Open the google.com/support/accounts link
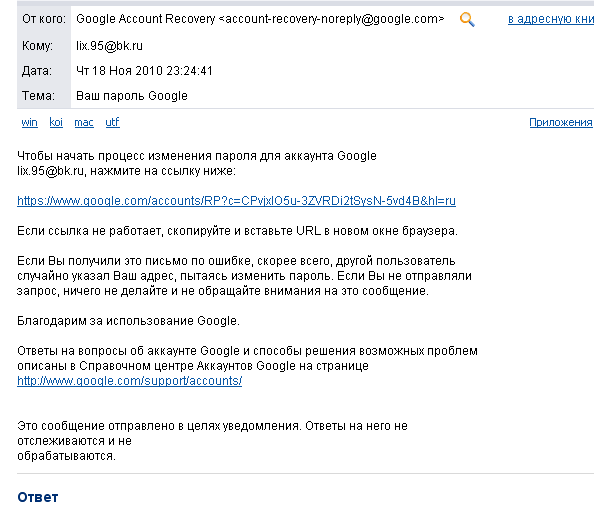This screenshot has width=594, height=506. pos(130,381)
